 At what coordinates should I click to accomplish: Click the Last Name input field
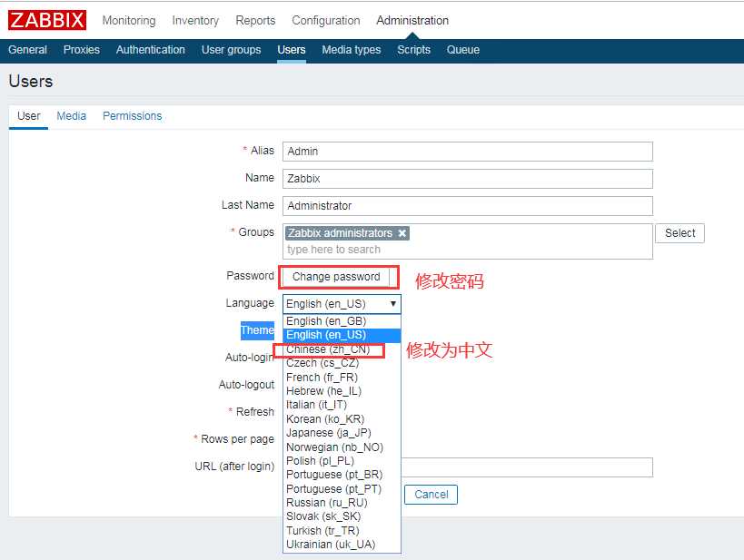pyautogui.click(x=467, y=206)
